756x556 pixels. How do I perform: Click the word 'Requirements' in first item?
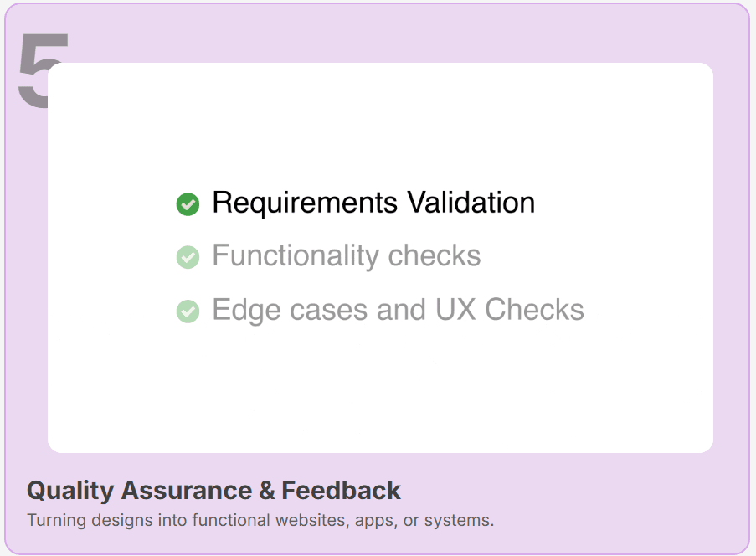[x=306, y=204]
